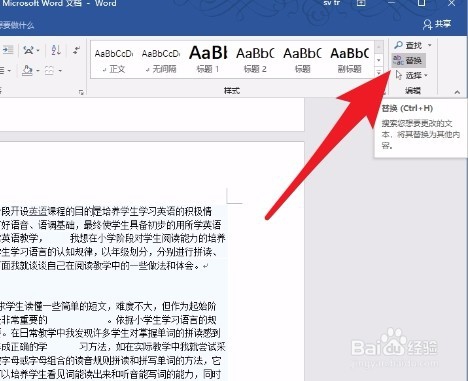Click the 共享 (Share) button
468x381 pixels.
tap(437, 24)
